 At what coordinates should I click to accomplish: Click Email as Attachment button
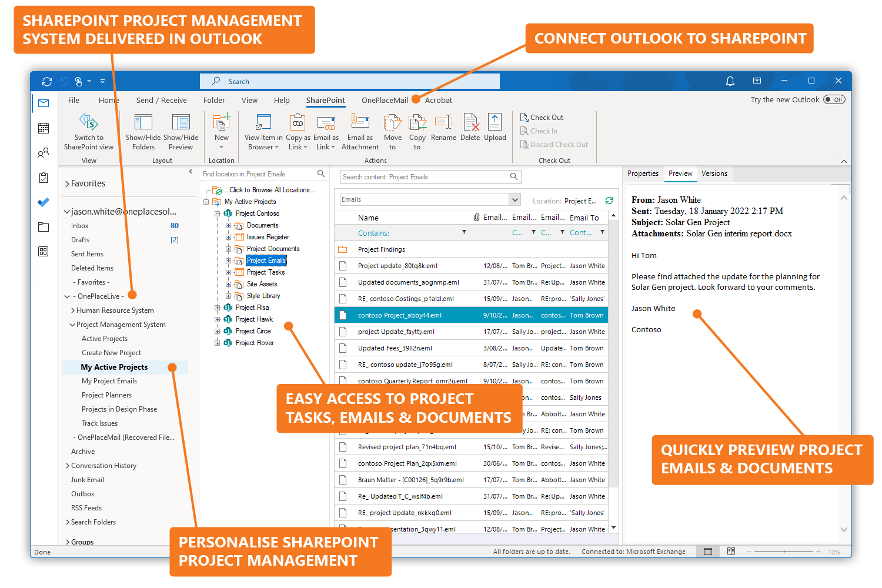[360, 132]
